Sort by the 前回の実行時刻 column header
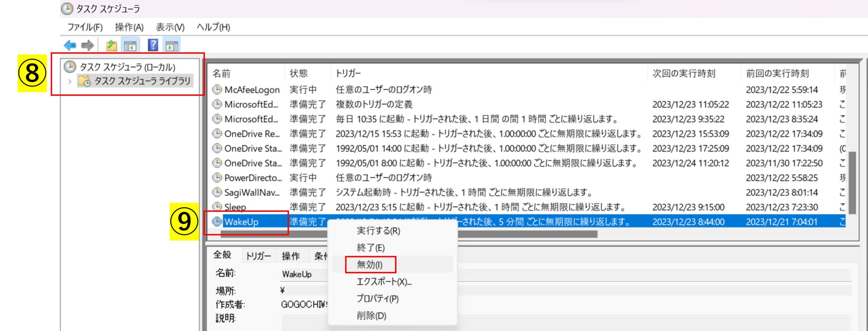Screen dimensions: 868x331 777,73
